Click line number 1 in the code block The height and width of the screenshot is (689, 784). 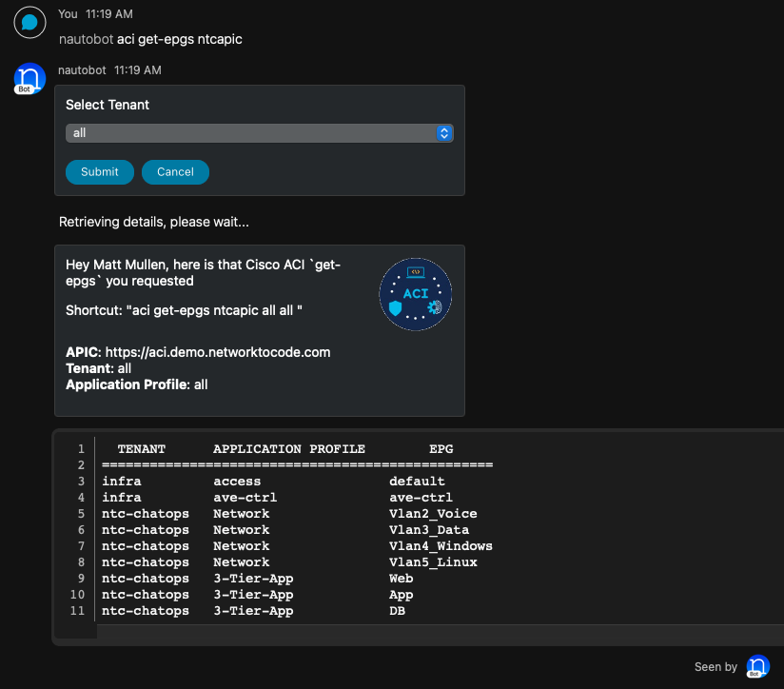(81, 449)
